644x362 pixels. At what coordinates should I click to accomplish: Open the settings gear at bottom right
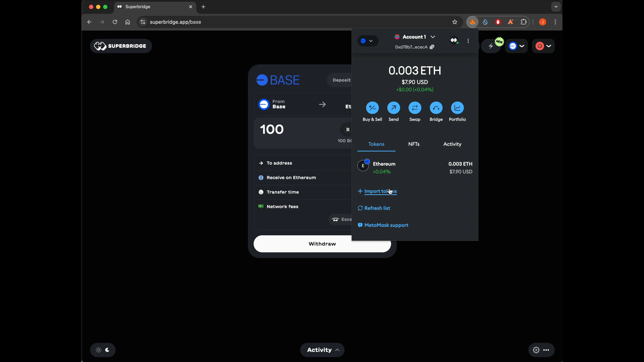(536, 350)
